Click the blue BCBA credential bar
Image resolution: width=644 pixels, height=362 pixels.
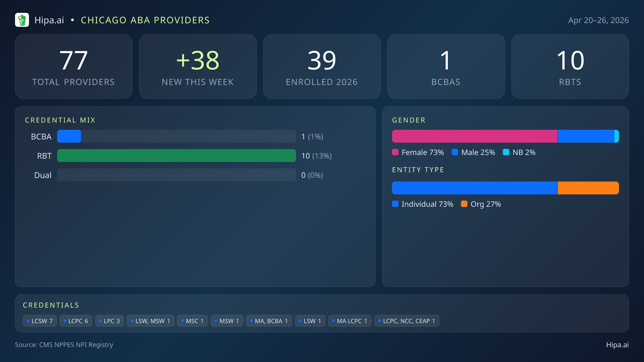pos(69,136)
